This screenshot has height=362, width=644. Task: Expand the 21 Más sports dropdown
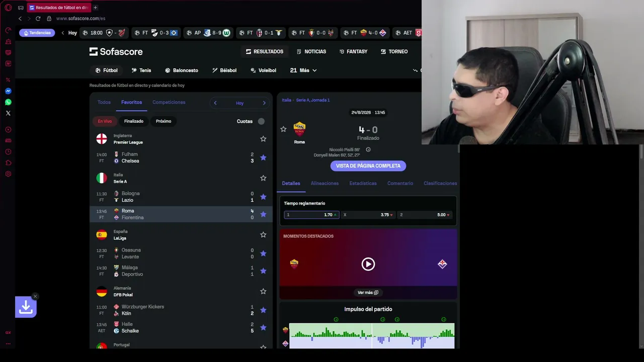[x=303, y=70]
